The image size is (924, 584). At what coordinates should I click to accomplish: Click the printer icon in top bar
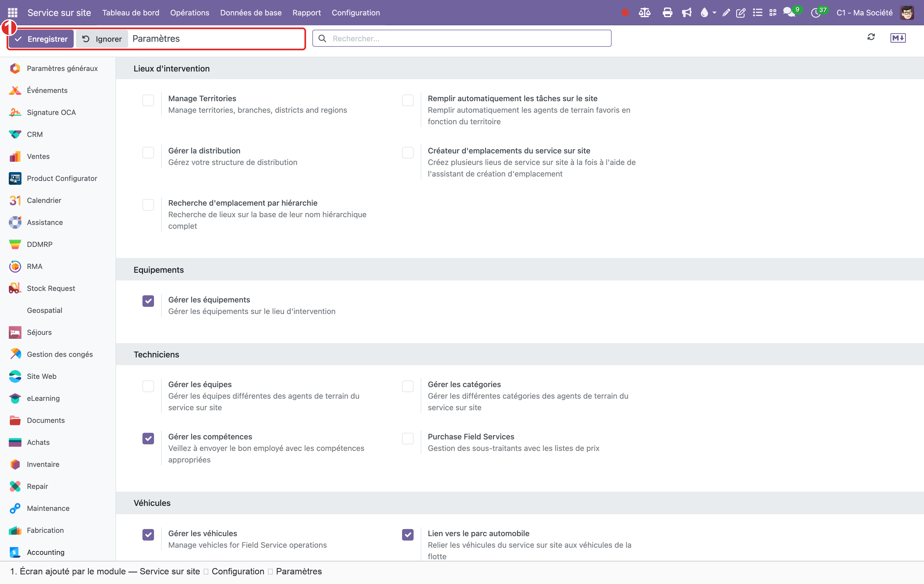(667, 13)
